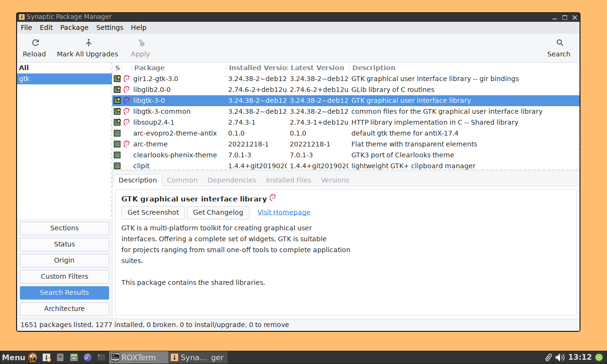This screenshot has width=607, height=364.
Task: Click the Get Changelog button
Action: (218, 212)
